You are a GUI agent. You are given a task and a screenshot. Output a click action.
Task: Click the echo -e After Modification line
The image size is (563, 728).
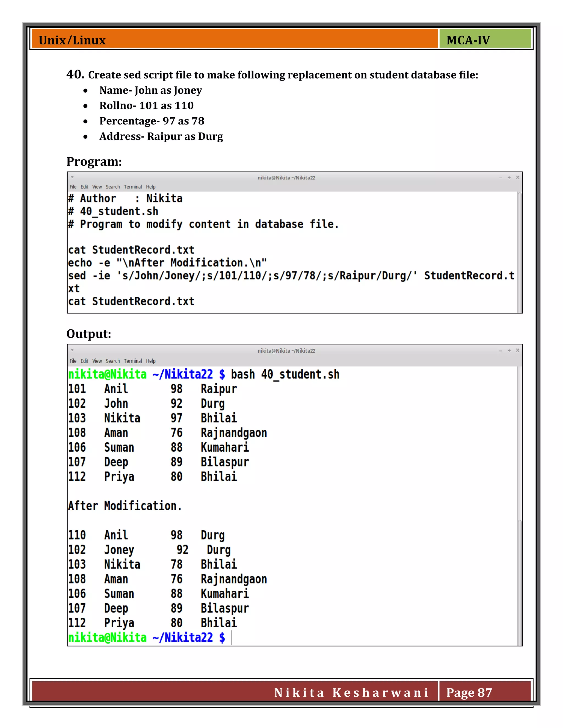pyautogui.click(x=167, y=263)
